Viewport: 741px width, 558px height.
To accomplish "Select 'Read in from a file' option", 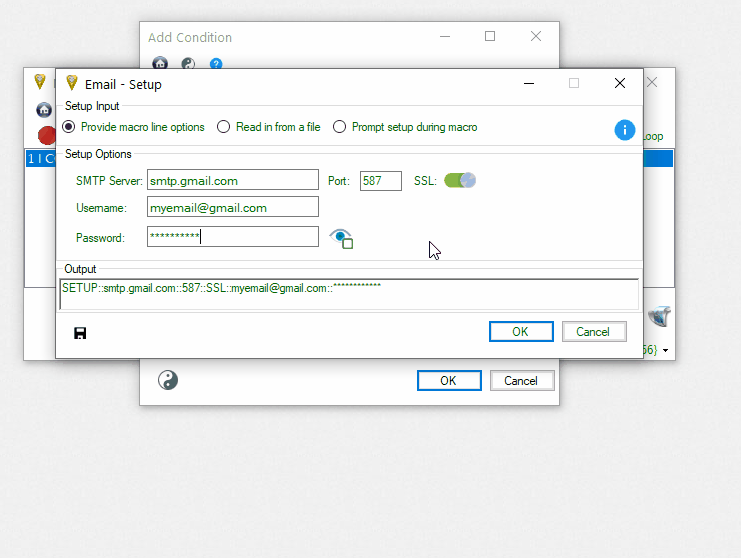I will [x=224, y=127].
